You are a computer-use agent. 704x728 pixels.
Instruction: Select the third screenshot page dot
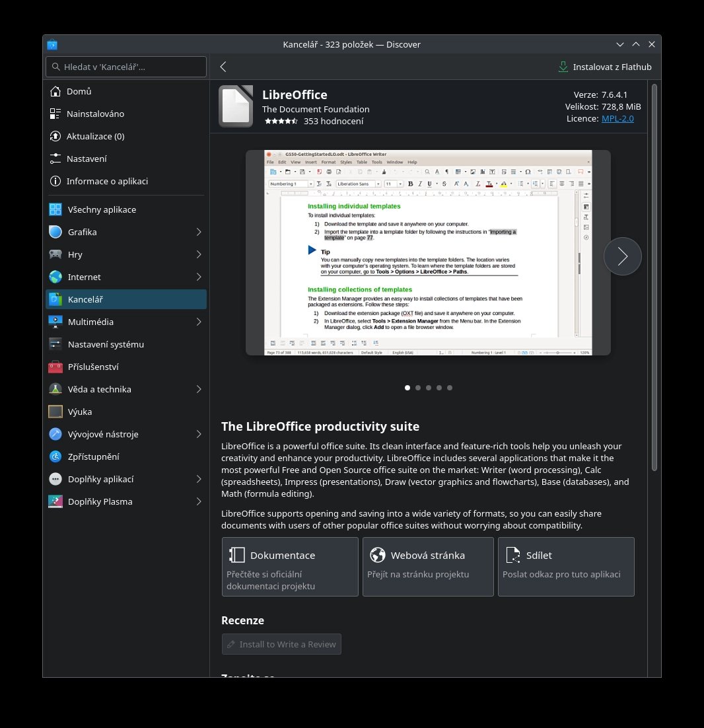click(429, 388)
